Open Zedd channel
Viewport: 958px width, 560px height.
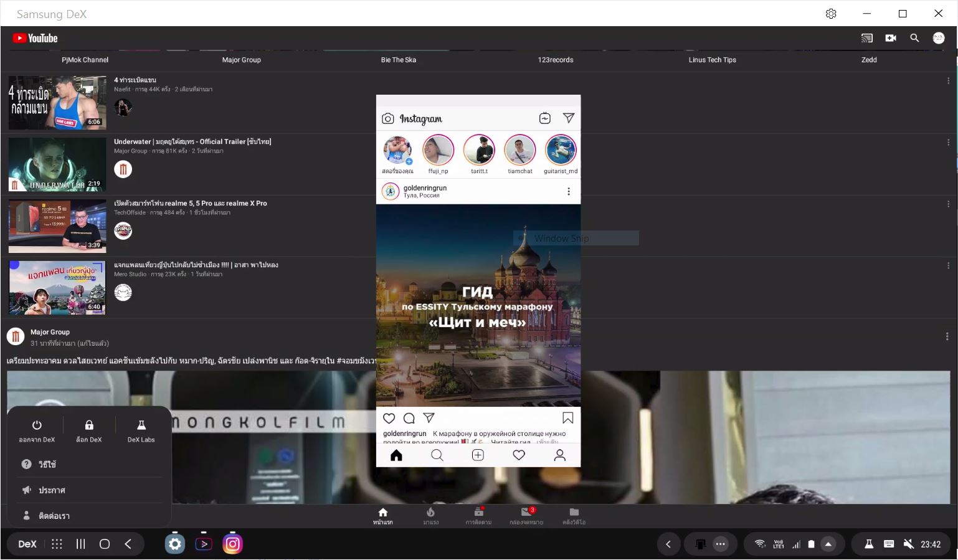click(x=869, y=60)
